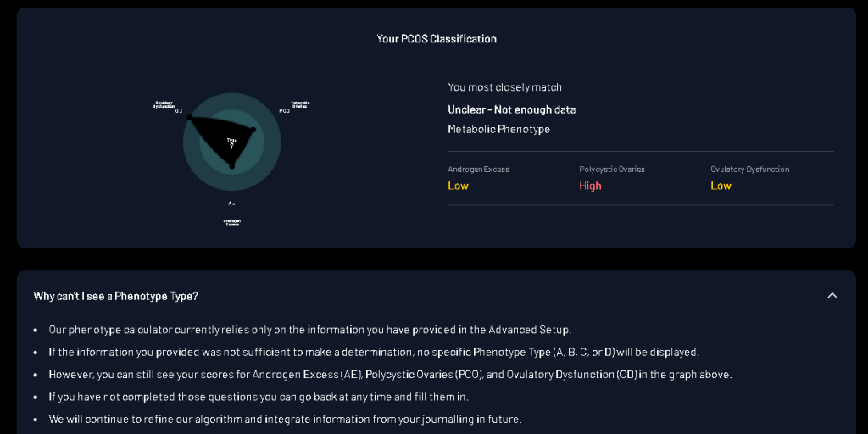Click the Polycystic Ovaries column label
Image resolution: width=868 pixels, height=434 pixels.
(611, 170)
